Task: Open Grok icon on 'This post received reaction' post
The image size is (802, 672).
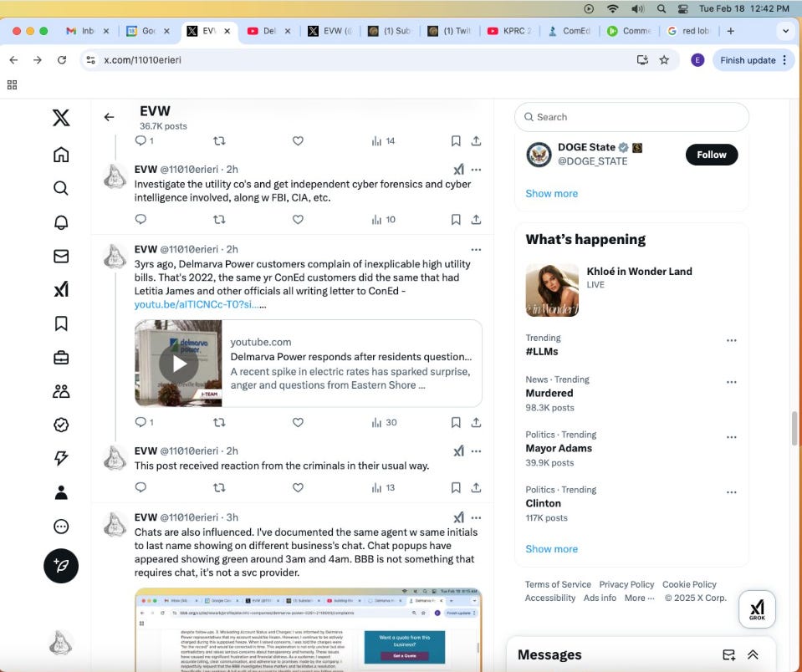Action: pos(459,451)
